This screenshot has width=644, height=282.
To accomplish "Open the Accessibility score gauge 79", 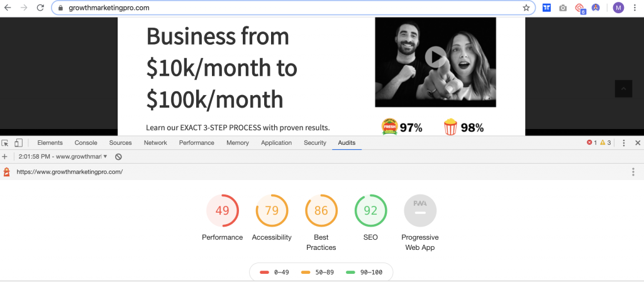I will (x=272, y=211).
